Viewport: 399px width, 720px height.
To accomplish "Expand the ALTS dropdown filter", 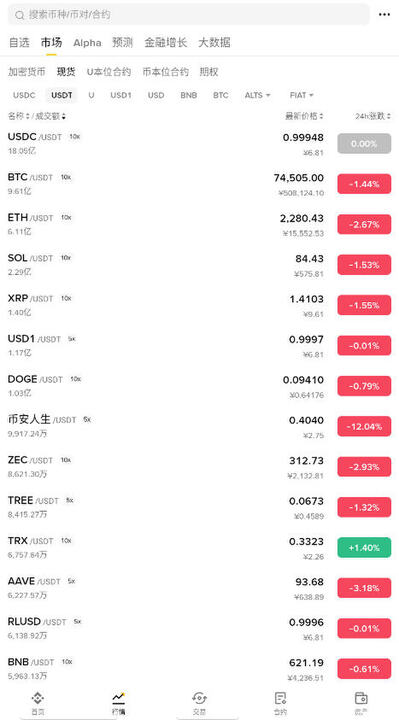I will 258,96.
